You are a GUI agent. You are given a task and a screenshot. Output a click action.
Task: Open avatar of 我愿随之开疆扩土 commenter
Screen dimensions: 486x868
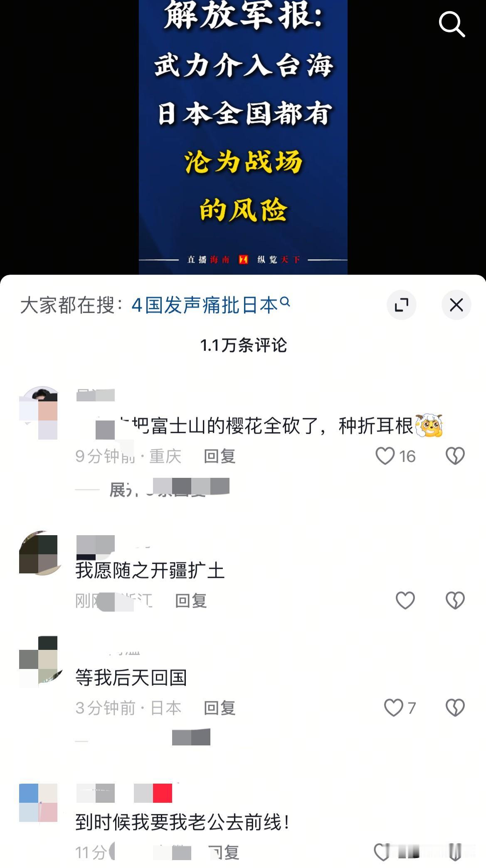[x=42, y=553]
